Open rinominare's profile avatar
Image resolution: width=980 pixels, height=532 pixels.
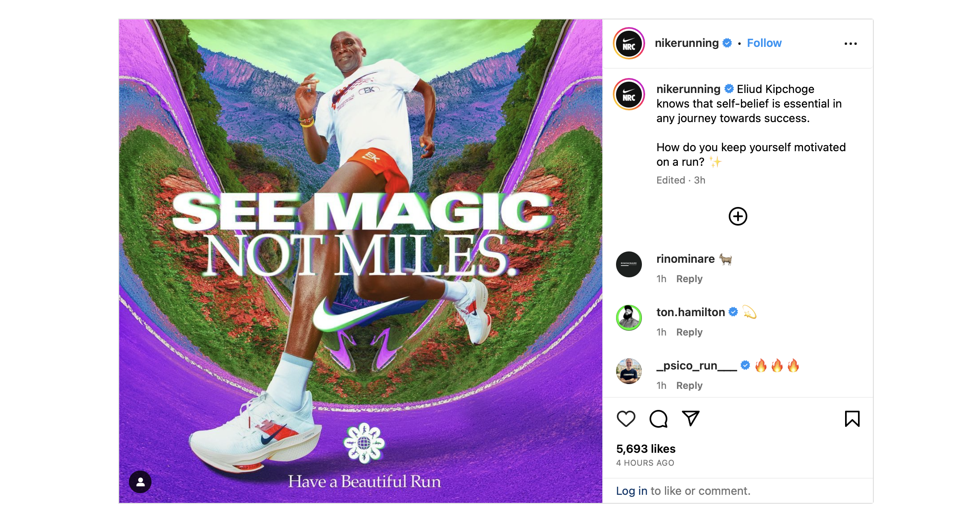[x=629, y=264]
